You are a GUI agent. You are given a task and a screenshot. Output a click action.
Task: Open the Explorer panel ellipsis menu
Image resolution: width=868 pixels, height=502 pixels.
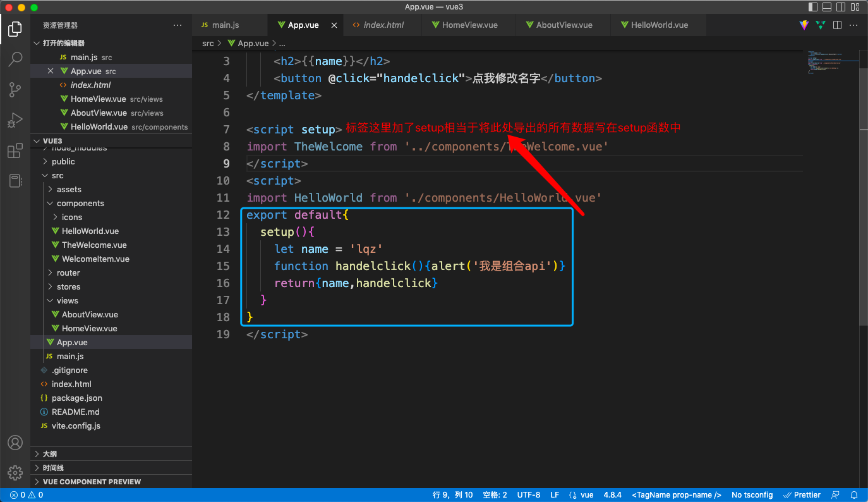pyautogui.click(x=178, y=25)
